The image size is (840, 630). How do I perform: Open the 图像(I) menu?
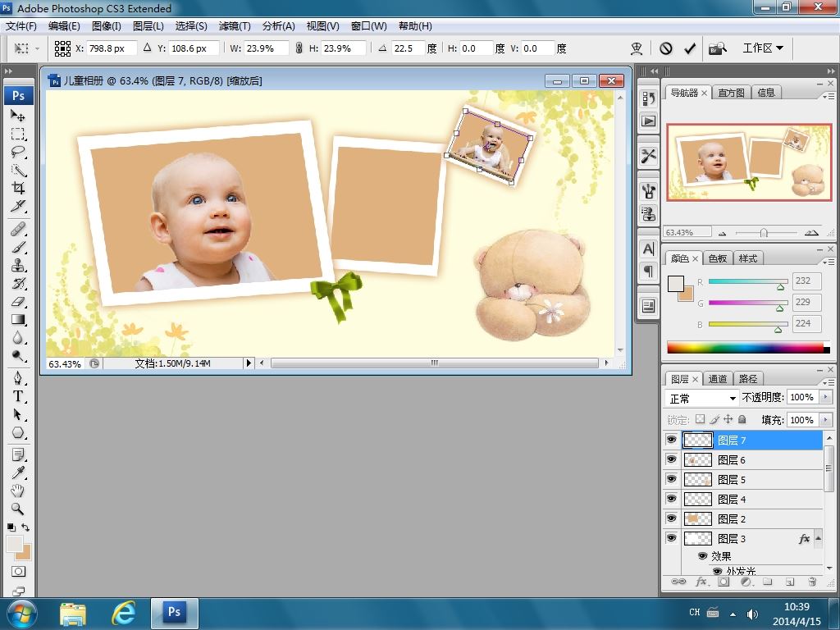click(x=107, y=25)
